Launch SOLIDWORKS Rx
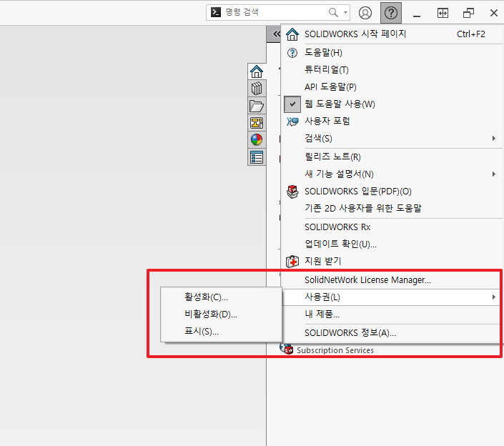Screen dimensions: 504x446 pyautogui.click(x=392, y=227)
